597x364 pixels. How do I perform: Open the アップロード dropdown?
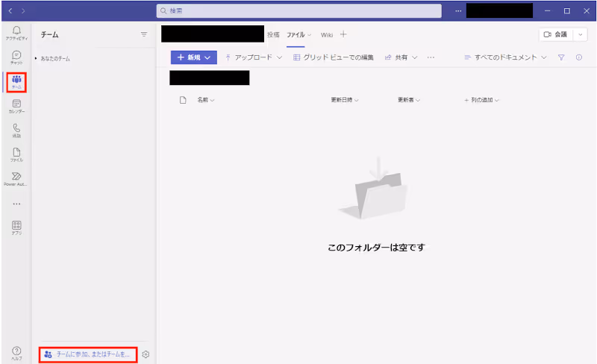pyautogui.click(x=254, y=57)
